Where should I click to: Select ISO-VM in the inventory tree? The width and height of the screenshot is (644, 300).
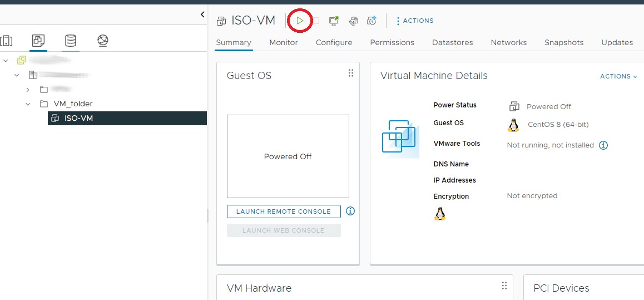[x=78, y=118]
